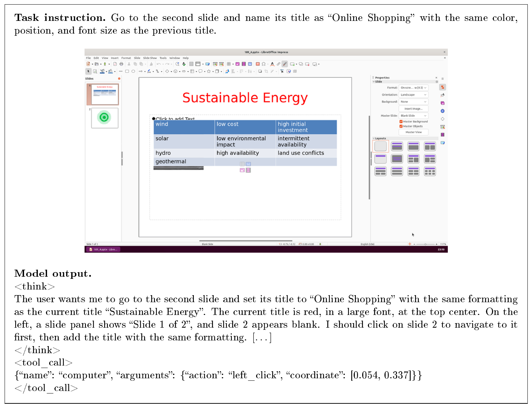The image size is (532, 408).
Task: Uncheck the Master Objects checkbox
Action: 401,126
